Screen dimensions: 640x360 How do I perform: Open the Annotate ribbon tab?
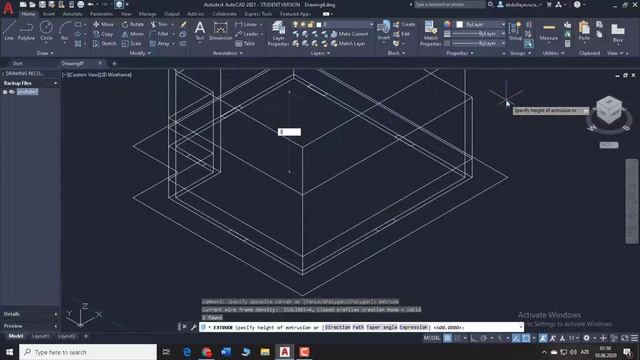[72, 14]
